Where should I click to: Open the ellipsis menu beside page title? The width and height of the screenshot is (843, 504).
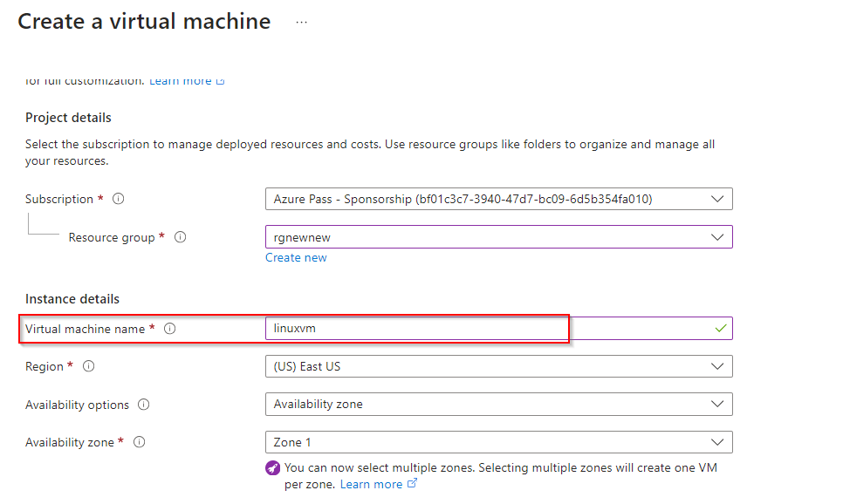tap(301, 23)
